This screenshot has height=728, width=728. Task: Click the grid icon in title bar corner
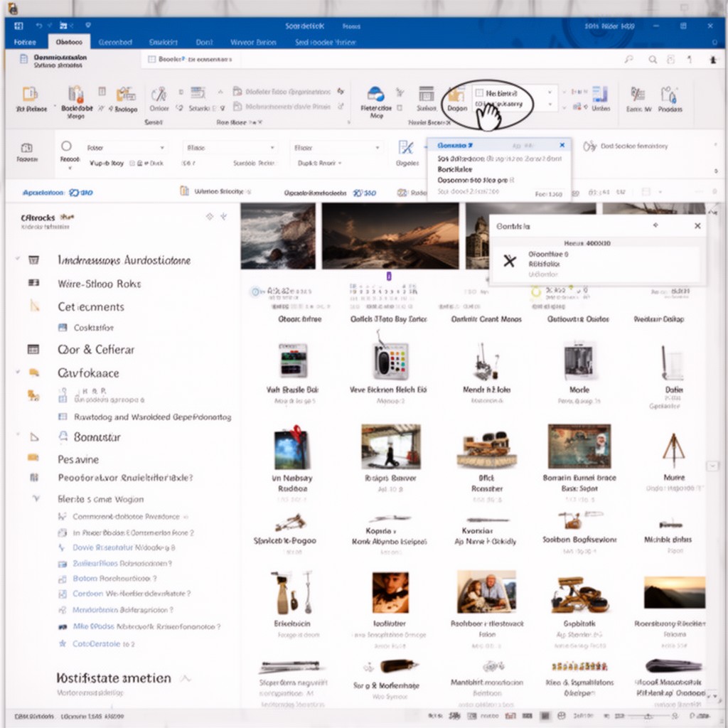click(18, 26)
